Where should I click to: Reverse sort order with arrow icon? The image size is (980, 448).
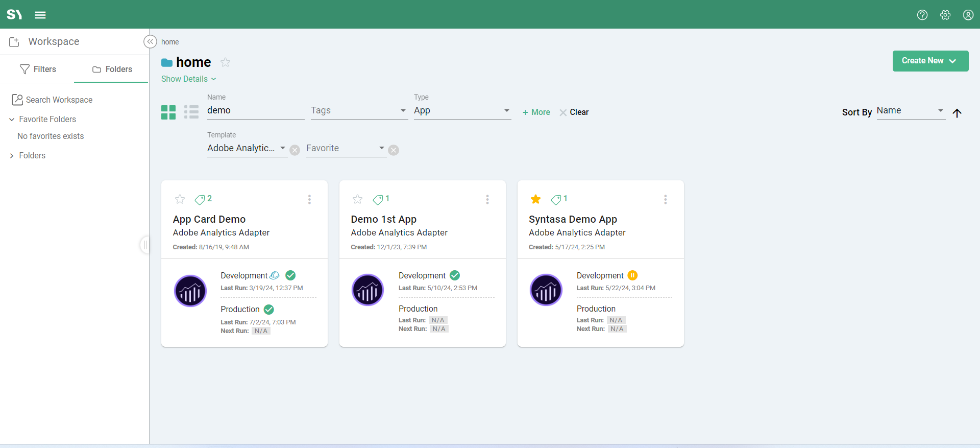957,113
